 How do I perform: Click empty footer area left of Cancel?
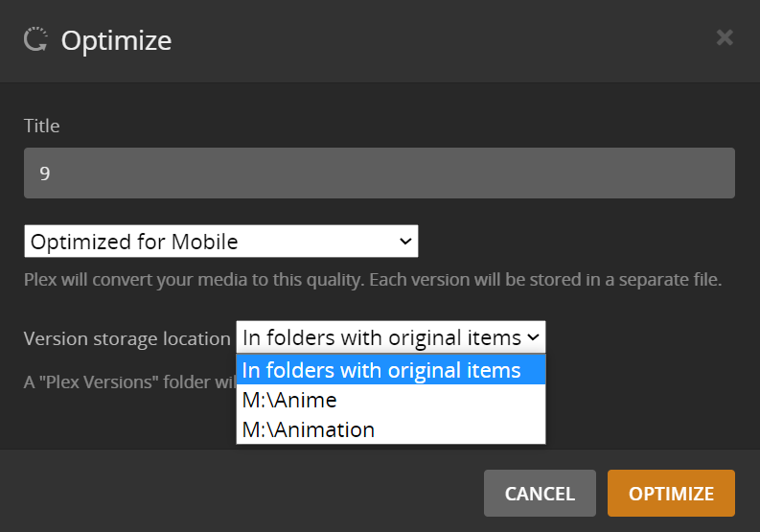point(240,494)
